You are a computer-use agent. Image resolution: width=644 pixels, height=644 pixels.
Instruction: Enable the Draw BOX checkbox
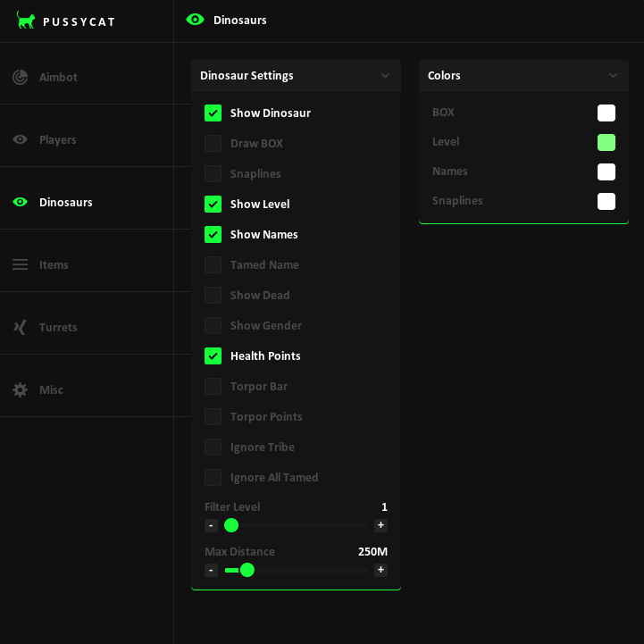tap(213, 144)
